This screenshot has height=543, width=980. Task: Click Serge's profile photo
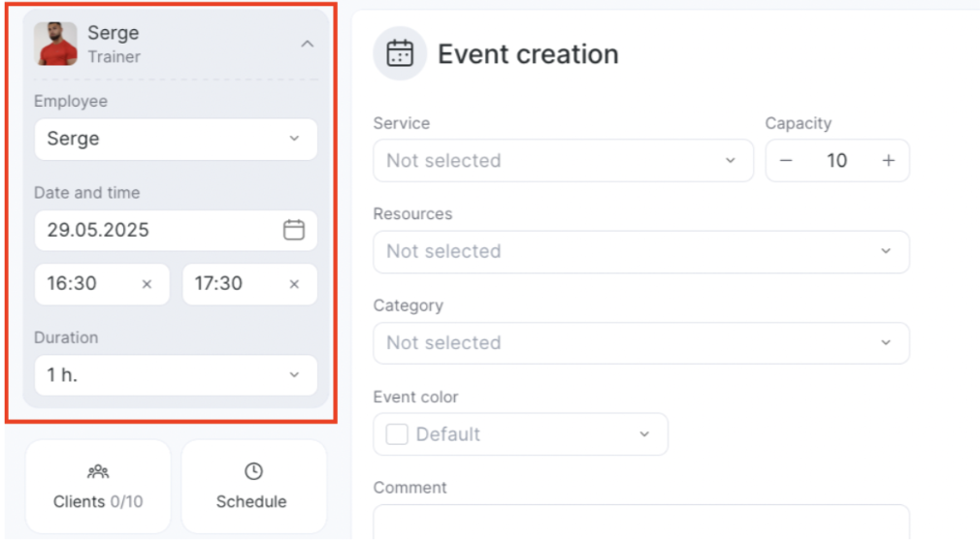55,44
